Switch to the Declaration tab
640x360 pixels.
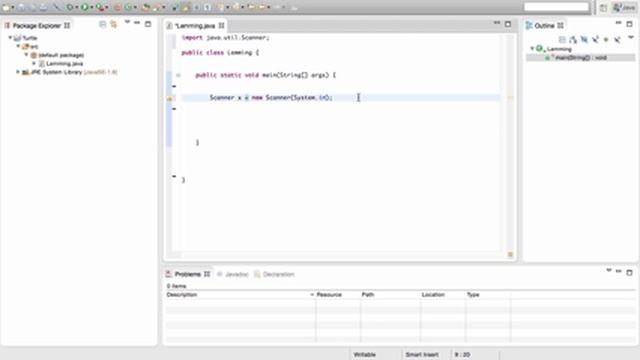click(274, 274)
